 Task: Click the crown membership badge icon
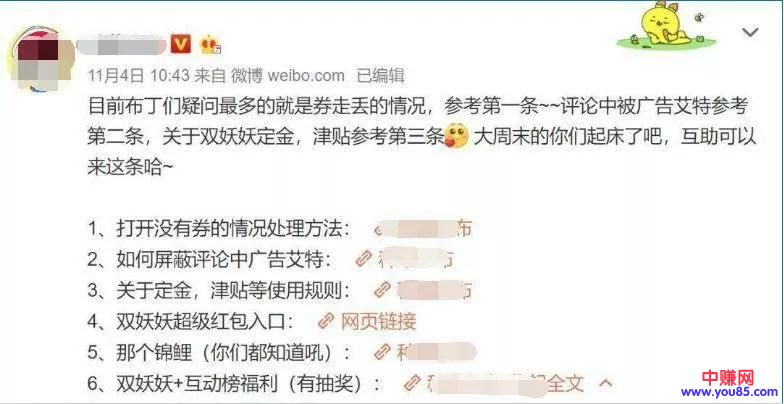210,46
